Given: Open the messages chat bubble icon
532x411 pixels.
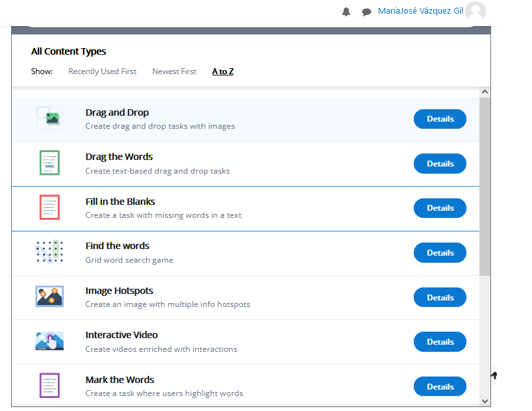Looking at the screenshot, I should pos(366,12).
